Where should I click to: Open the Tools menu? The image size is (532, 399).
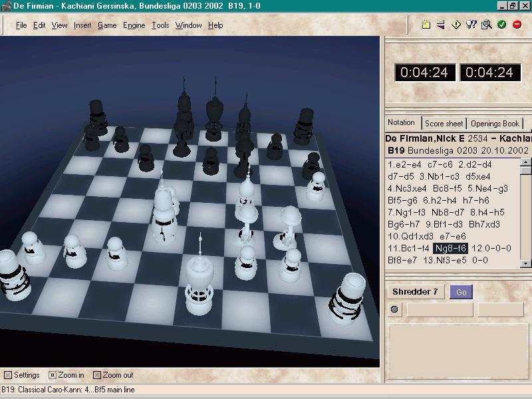pyautogui.click(x=160, y=25)
